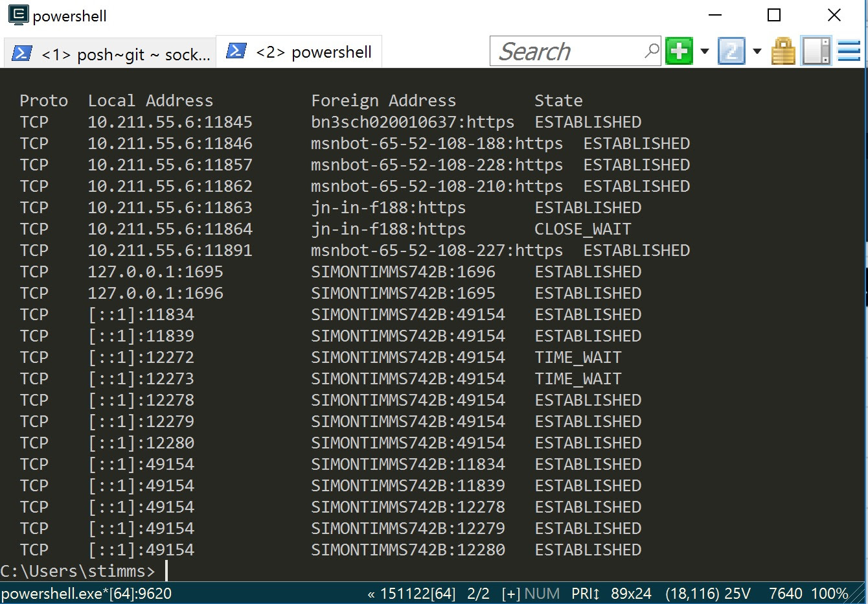Switch to the posh~git tab
868x604 pixels.
coord(126,54)
